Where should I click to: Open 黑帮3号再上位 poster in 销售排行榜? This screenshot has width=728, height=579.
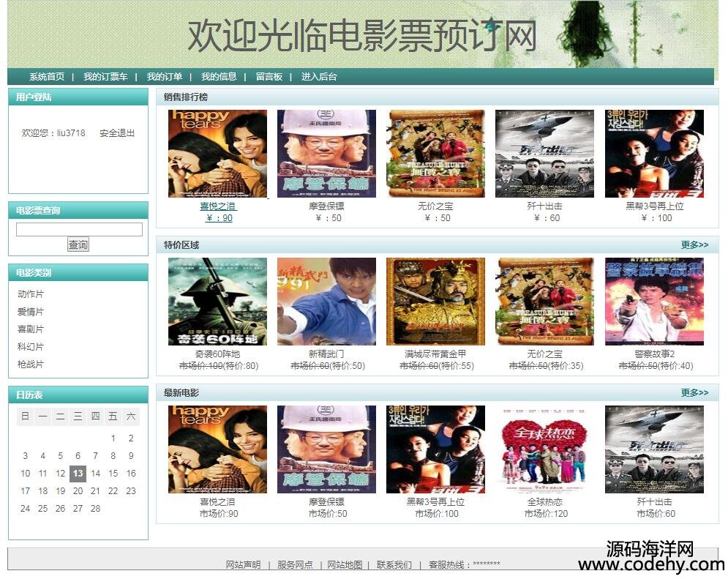coord(654,154)
